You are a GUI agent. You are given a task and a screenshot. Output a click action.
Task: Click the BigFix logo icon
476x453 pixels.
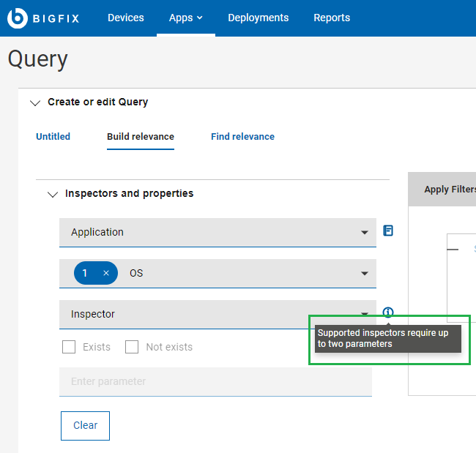17,18
